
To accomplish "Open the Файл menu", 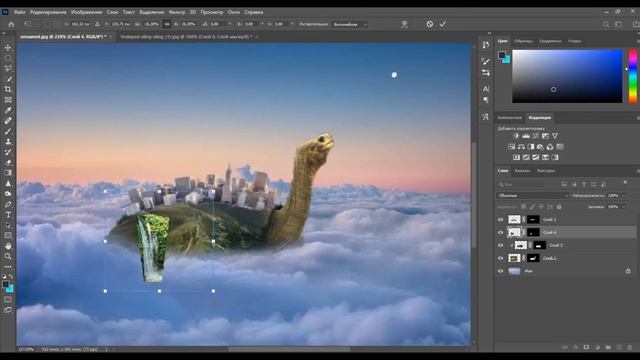I will pyautogui.click(x=19, y=12).
